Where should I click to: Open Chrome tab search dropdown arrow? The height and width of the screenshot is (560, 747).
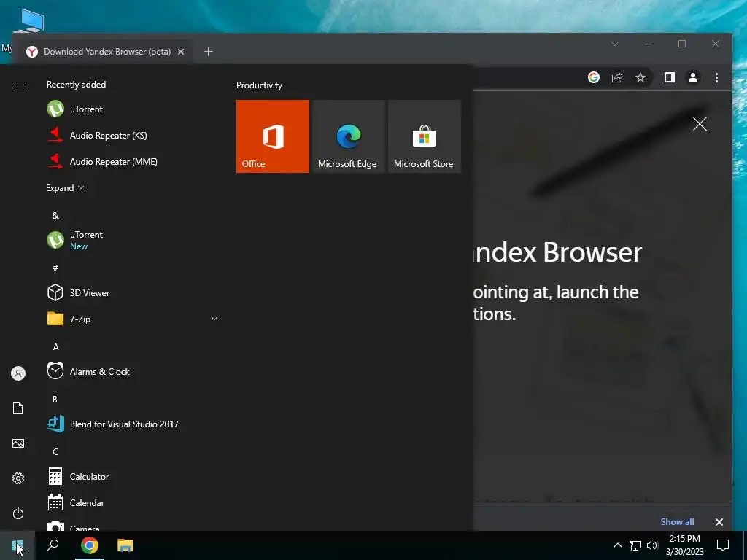tap(615, 44)
